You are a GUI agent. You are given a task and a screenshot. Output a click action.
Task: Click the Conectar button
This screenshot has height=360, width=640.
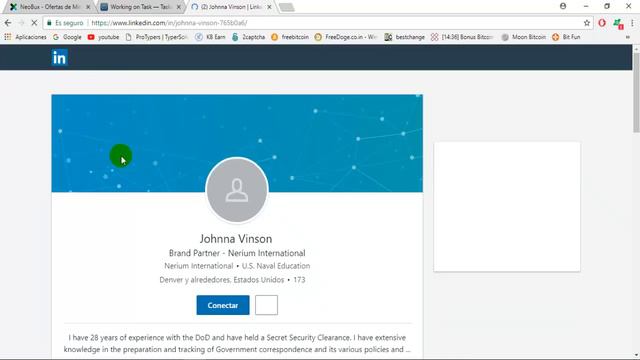coord(223,305)
